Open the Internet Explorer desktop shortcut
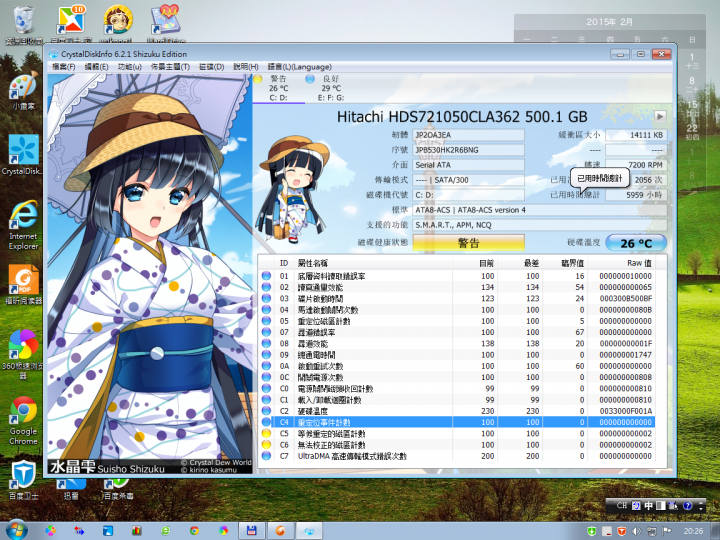Viewport: 720px width, 540px height. tap(23, 225)
